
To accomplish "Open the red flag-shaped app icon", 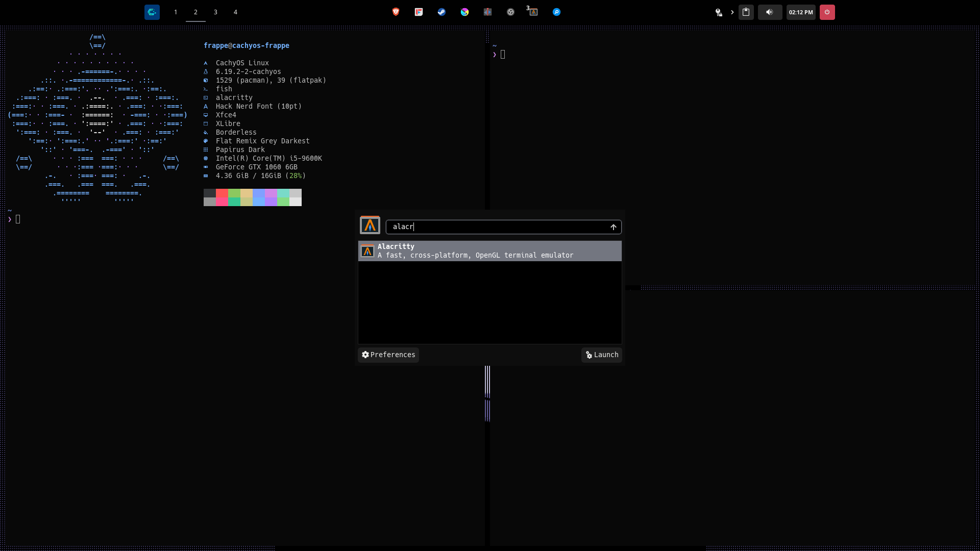I will pos(419,12).
